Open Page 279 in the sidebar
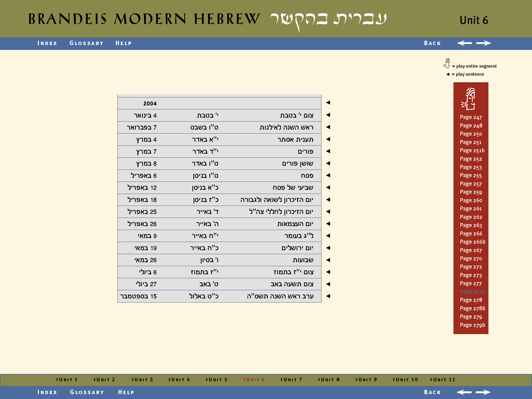This screenshot has height=399, width=532. pos(471,317)
